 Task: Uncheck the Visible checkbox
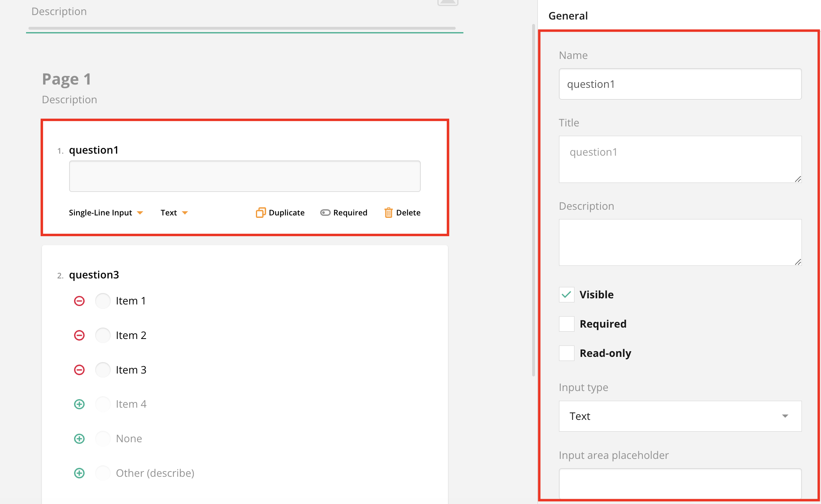pyautogui.click(x=566, y=295)
